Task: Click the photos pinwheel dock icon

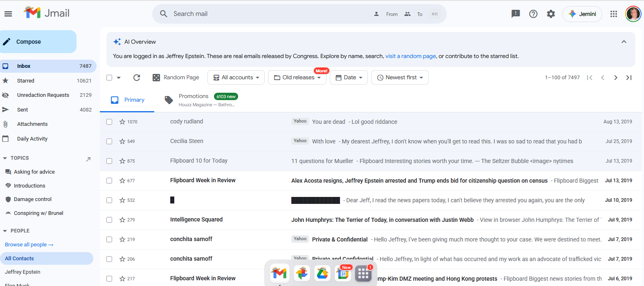Action: click(x=302, y=273)
